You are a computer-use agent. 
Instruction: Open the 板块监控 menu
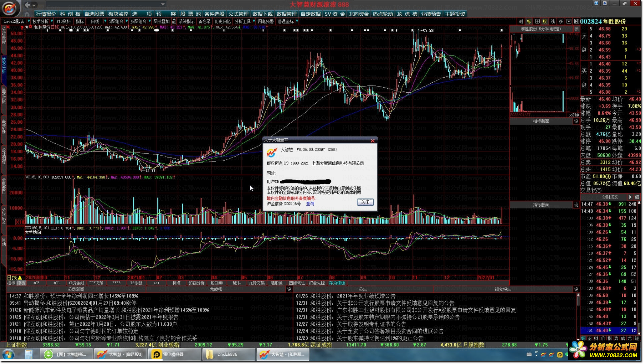click(118, 14)
